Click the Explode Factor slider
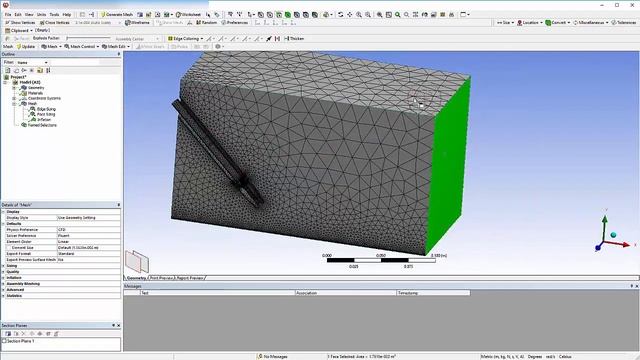 [x=88, y=38]
